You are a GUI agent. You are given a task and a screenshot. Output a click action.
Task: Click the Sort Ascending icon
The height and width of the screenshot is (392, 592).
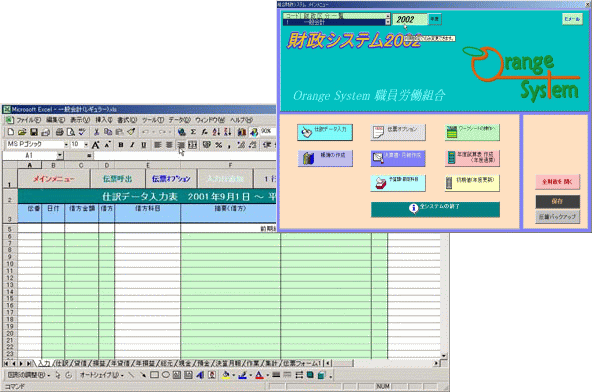click(216, 132)
